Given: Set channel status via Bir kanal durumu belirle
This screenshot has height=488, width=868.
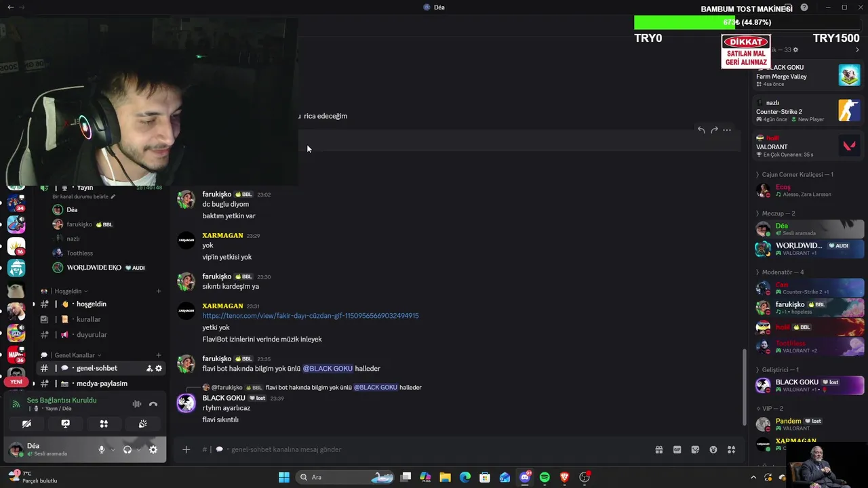Looking at the screenshot, I should pos(84,197).
